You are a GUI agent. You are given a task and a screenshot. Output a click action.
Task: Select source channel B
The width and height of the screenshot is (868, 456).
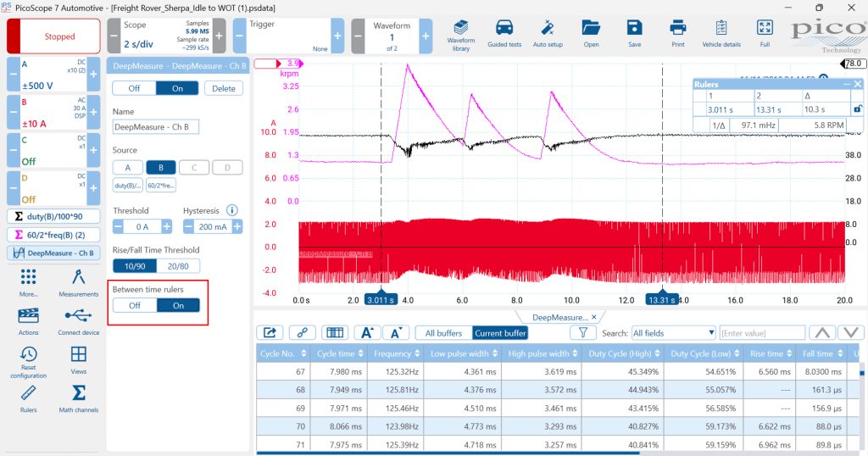(x=161, y=168)
